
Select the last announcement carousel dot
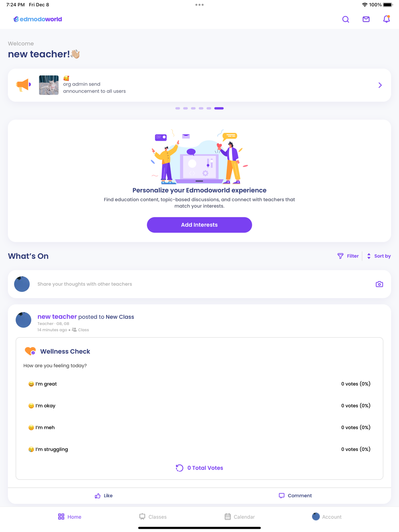point(219,108)
